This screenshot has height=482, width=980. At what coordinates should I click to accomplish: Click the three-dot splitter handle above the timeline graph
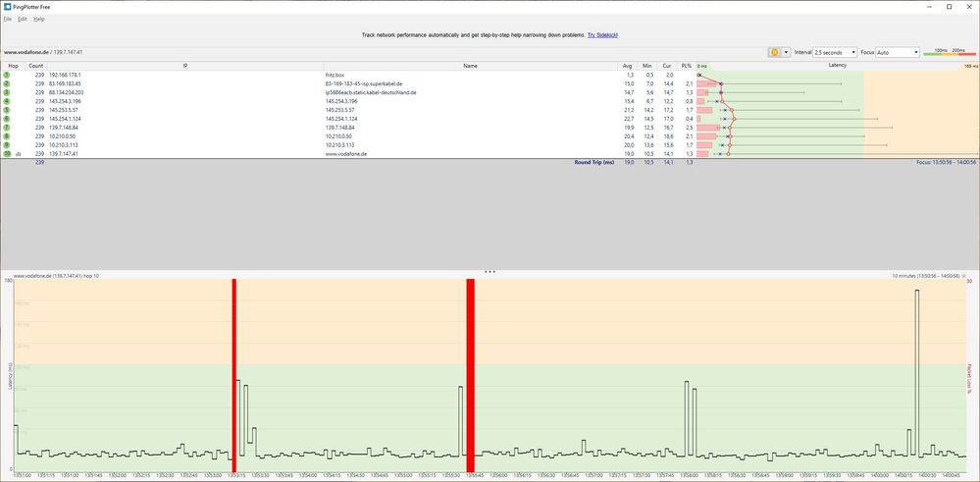pos(490,272)
